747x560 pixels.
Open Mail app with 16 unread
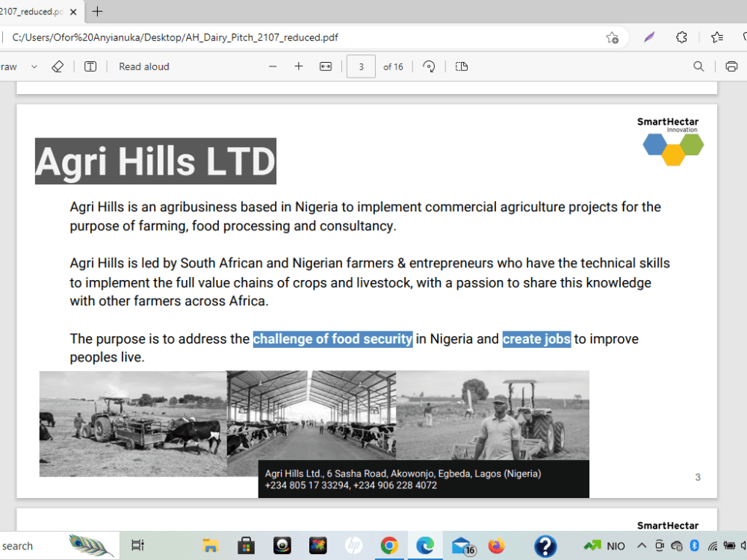464,547
